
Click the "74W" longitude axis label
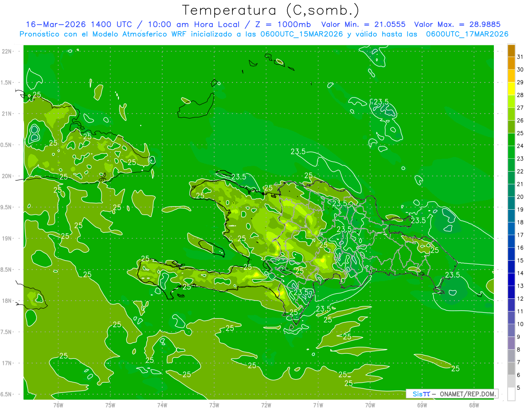click(162, 405)
